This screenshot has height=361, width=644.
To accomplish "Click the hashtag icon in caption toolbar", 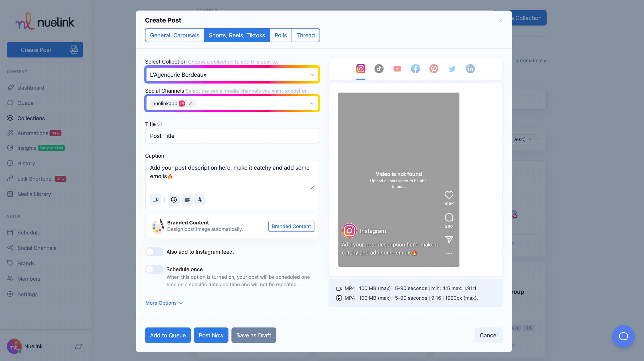I will click(200, 199).
